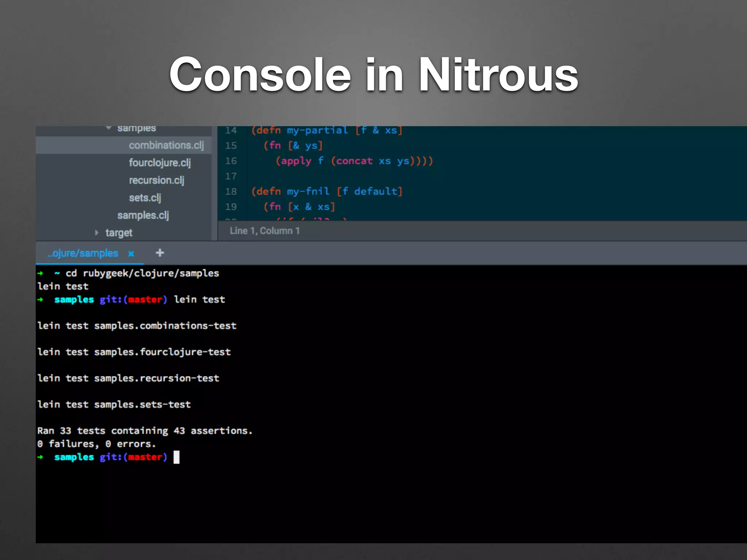Image resolution: width=747 pixels, height=560 pixels.
Task: Select recursion.clj in the sidebar
Action: [156, 180]
